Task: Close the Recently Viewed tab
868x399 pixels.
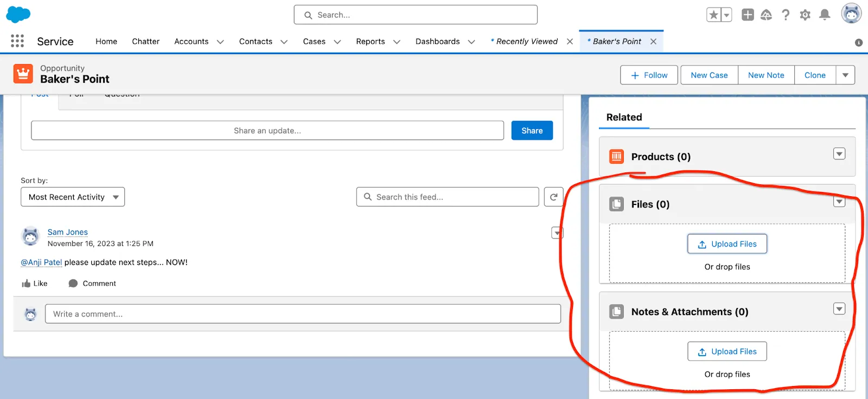Action: (x=570, y=42)
